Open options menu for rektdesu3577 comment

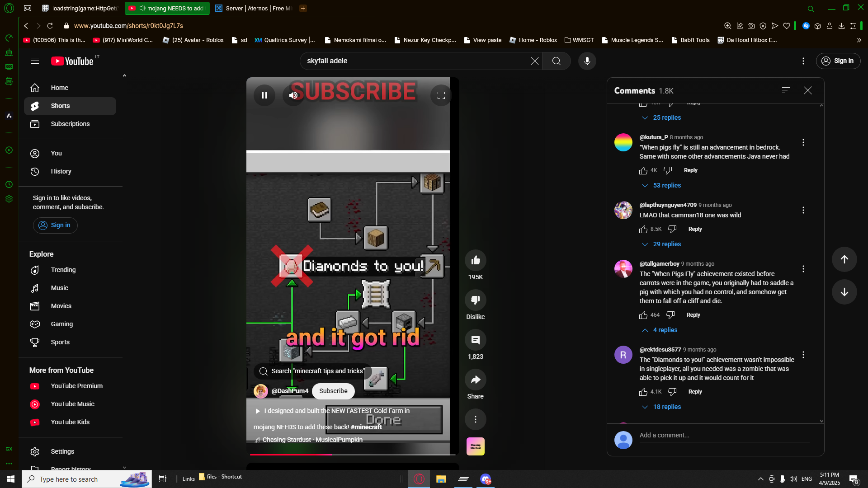(803, 355)
